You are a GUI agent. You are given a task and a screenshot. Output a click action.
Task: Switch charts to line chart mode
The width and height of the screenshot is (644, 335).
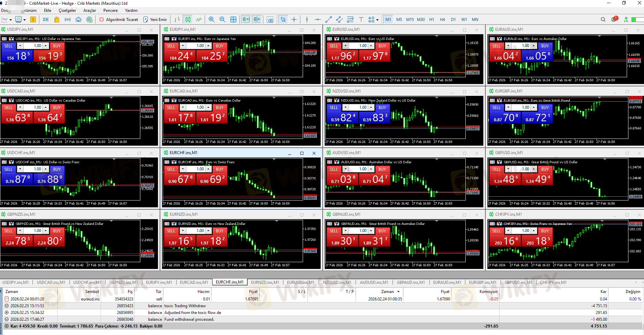[x=199, y=20]
